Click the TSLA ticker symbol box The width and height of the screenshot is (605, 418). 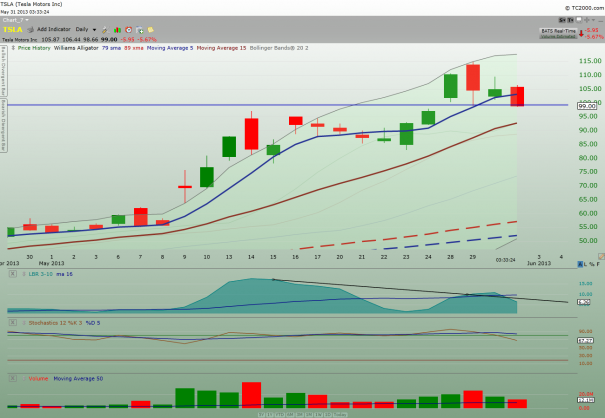(x=12, y=30)
